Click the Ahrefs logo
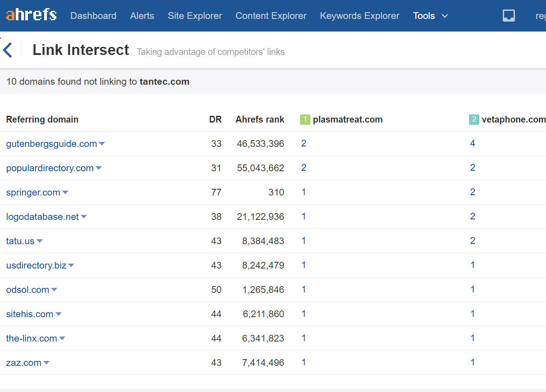The height and width of the screenshot is (392, 546). 31,15
